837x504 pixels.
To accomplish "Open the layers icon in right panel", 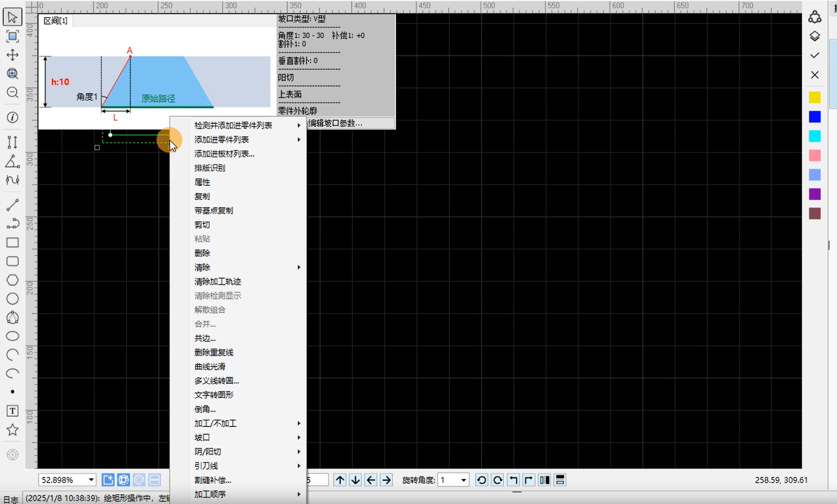I will point(815,36).
